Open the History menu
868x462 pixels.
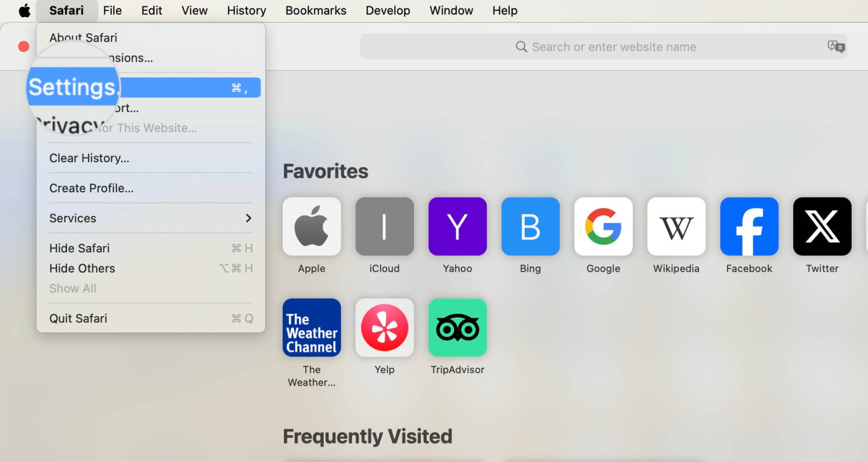click(x=246, y=11)
